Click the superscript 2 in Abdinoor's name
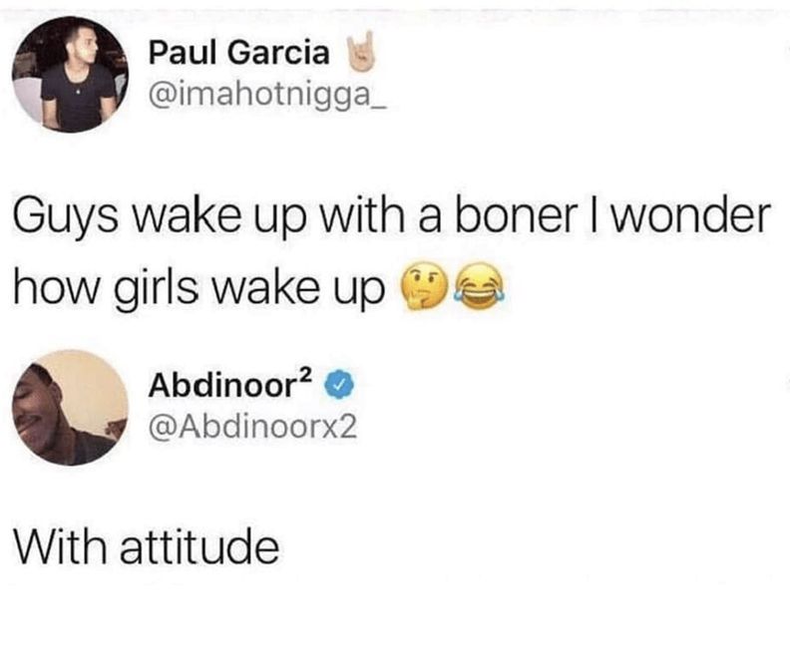Viewport: 790px width, 672px height. [x=304, y=375]
